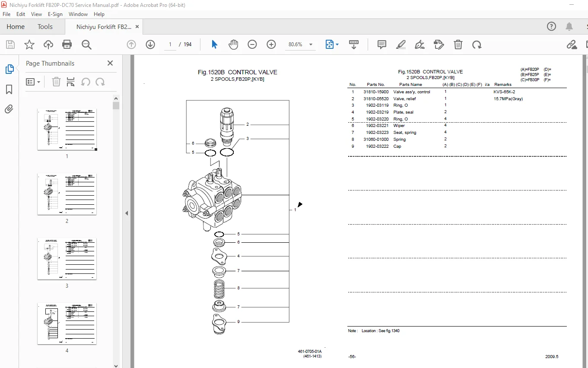This screenshot has height=368, width=588.
Task: Zoom out with the minus button
Action: coord(252,44)
